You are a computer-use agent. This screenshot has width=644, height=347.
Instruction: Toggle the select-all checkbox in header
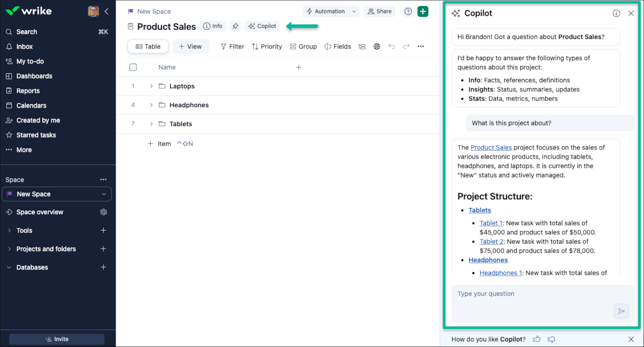click(133, 67)
